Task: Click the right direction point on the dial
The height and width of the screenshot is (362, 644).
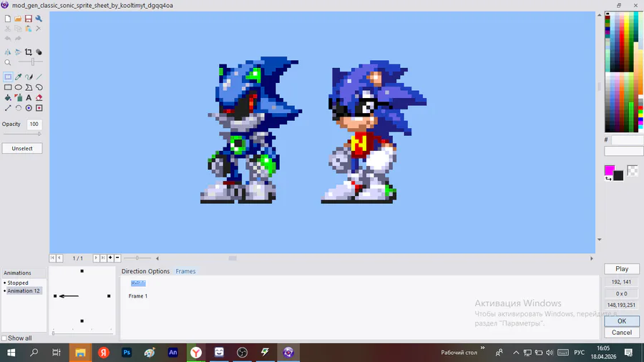Action: click(x=109, y=296)
